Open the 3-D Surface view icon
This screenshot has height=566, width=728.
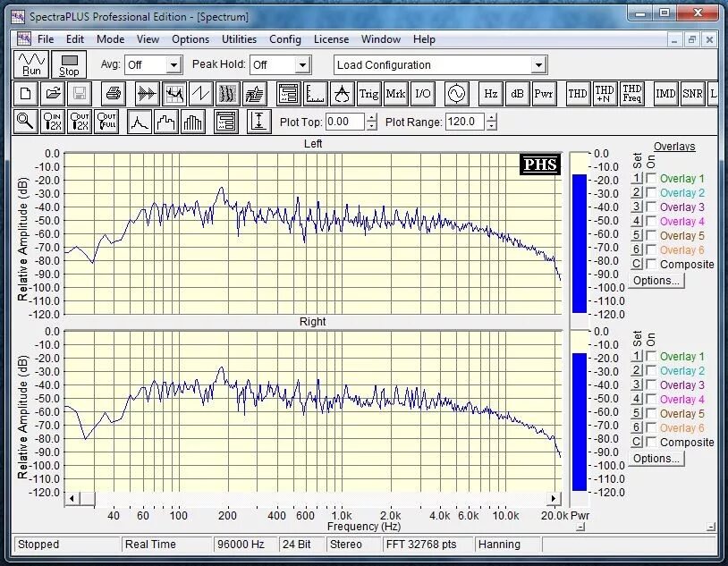coord(254,94)
